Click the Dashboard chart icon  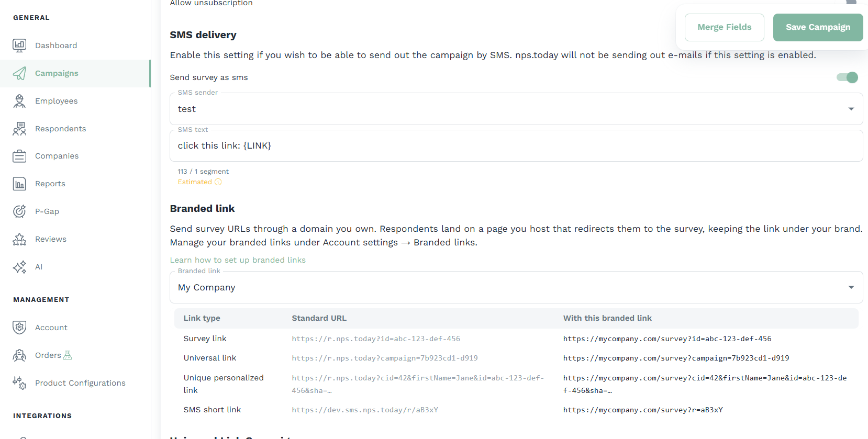[19, 46]
